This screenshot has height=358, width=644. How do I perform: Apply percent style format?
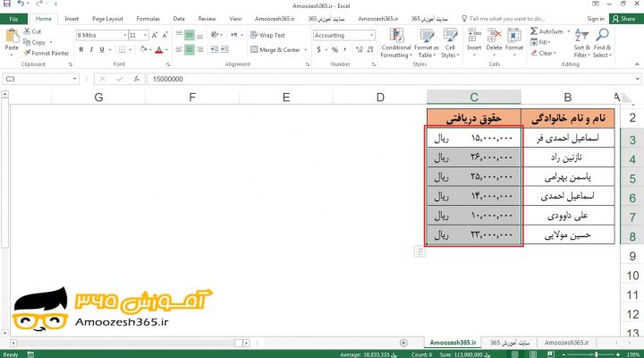coord(335,50)
